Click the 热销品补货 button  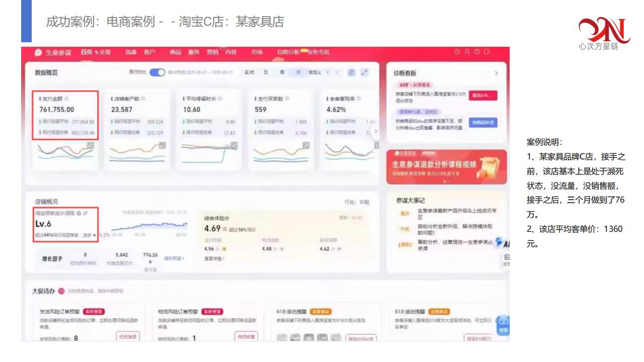click(x=482, y=122)
